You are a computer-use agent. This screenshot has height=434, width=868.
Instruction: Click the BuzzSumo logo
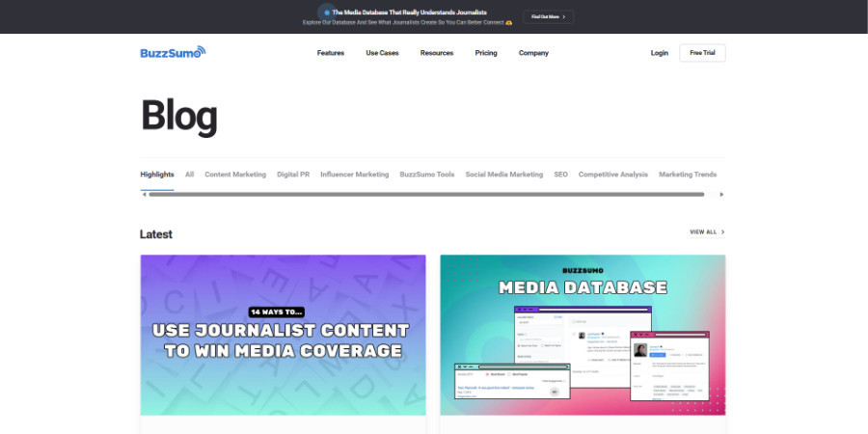tap(173, 53)
